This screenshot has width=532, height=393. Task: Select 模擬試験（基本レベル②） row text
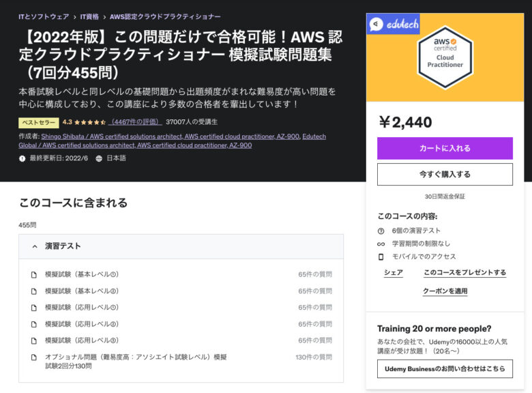point(82,291)
